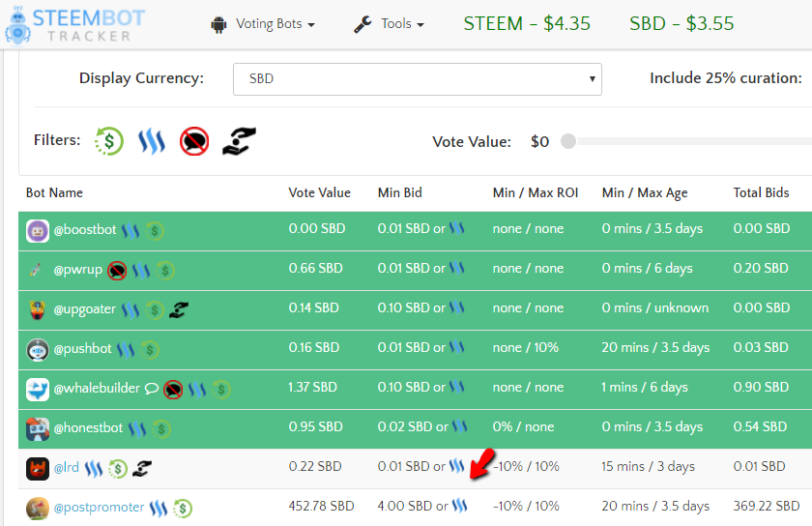Toggle the hand-giving filter icon in Filters
Image resolution: width=812 pixels, height=526 pixels.
239,141
